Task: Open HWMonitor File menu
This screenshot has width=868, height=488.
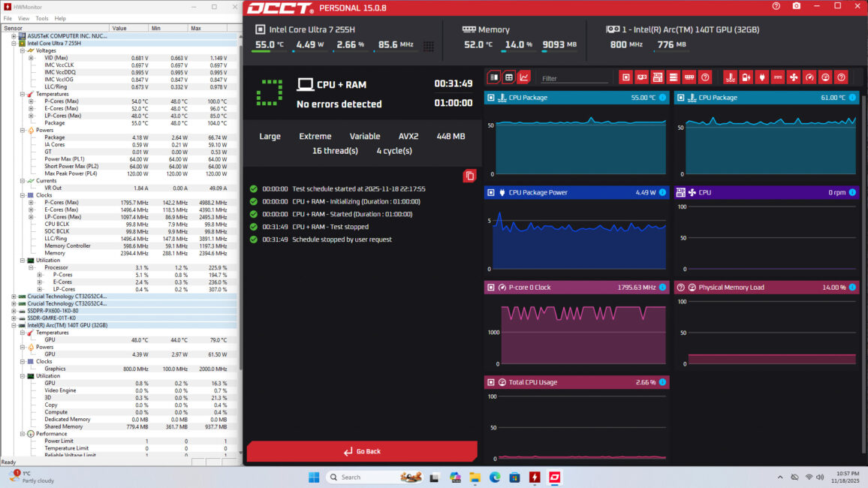Action: click(8, 18)
